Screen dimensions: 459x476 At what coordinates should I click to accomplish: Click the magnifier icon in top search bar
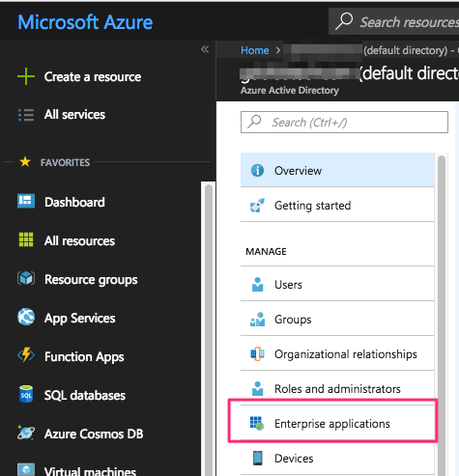pos(344,21)
